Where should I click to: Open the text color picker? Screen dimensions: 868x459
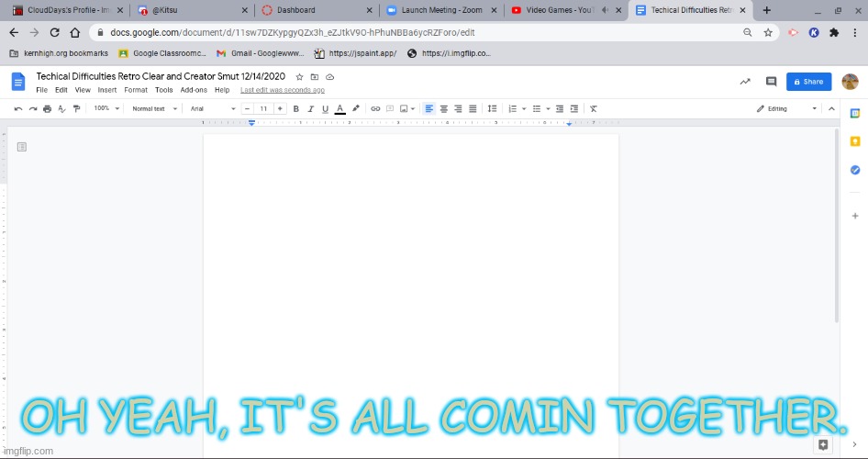pyautogui.click(x=339, y=108)
